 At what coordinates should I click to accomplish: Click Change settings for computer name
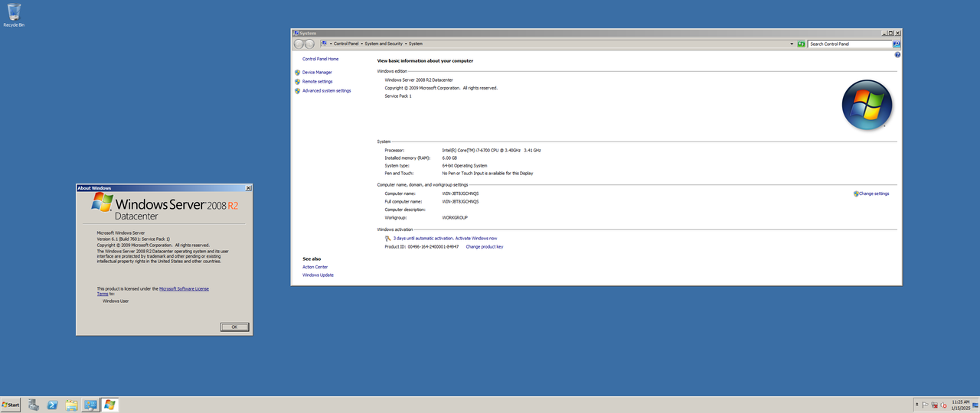(874, 193)
